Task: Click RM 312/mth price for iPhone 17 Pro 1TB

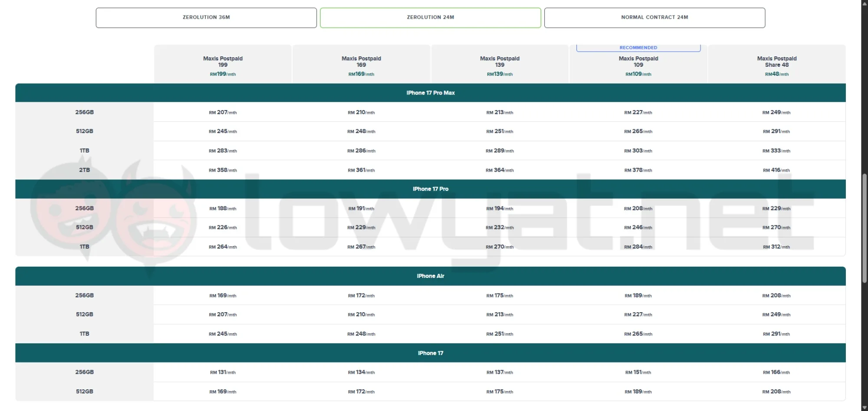Action: coord(776,247)
